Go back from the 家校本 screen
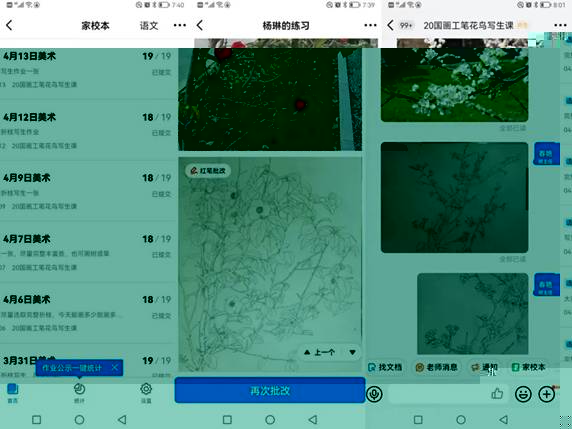This screenshot has width=572, height=429. click(9, 26)
